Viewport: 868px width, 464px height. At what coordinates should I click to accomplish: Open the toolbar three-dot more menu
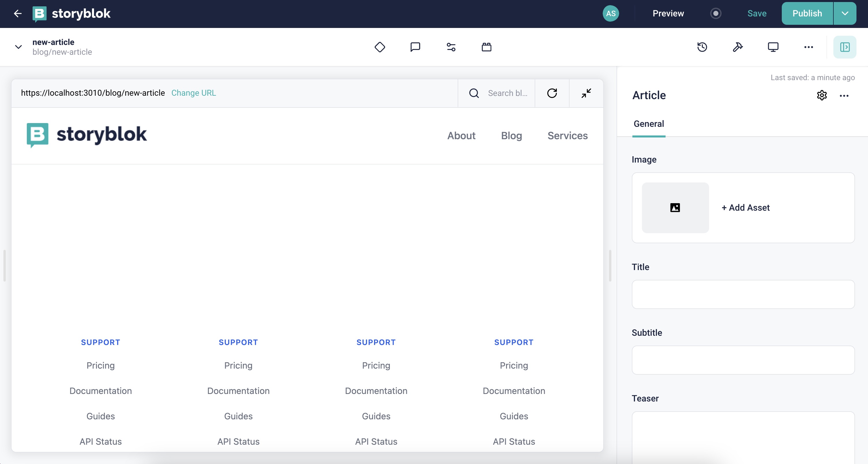(x=808, y=47)
